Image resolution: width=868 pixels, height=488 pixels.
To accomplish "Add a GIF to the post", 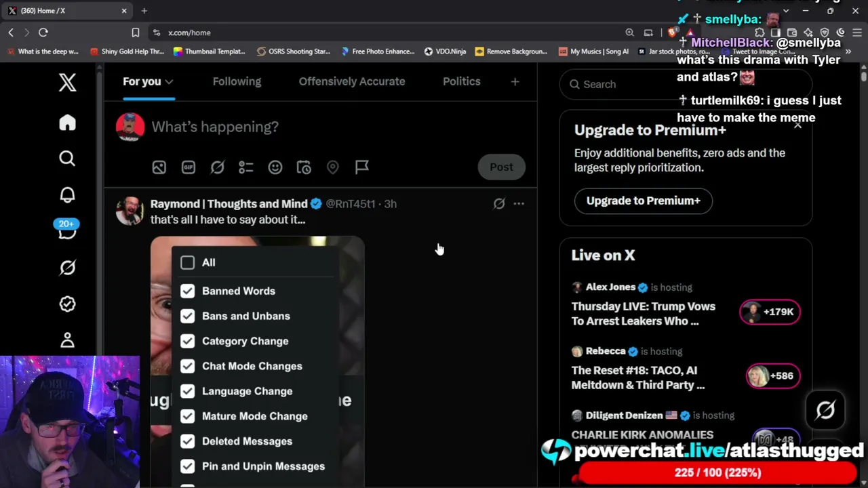I will click(x=188, y=167).
